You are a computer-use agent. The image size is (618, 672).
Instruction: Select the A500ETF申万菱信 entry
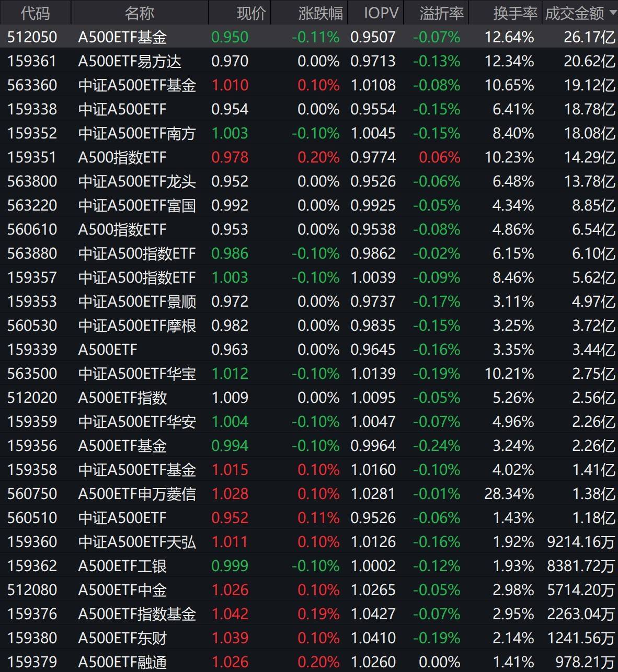click(136, 494)
